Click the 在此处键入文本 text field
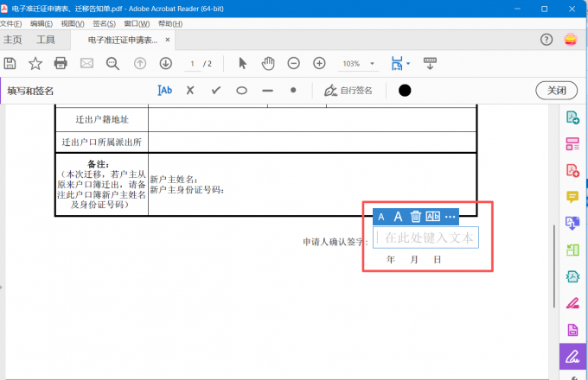588x380 pixels. click(427, 237)
